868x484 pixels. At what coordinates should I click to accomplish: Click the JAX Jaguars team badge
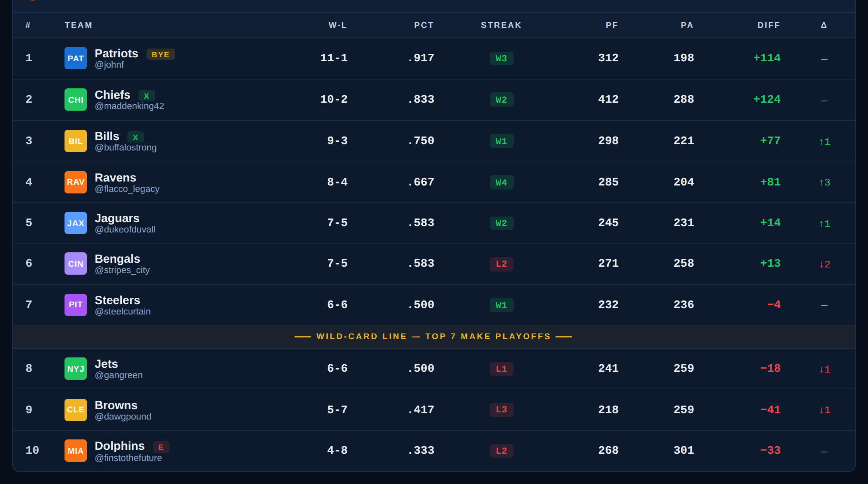[x=76, y=223]
